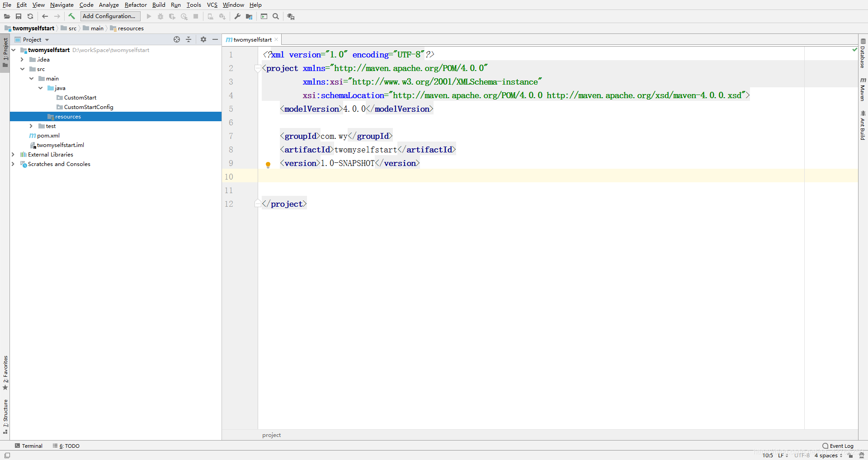Click the Scroll from Source target icon
Image resolution: width=868 pixels, height=460 pixels.
click(x=177, y=39)
